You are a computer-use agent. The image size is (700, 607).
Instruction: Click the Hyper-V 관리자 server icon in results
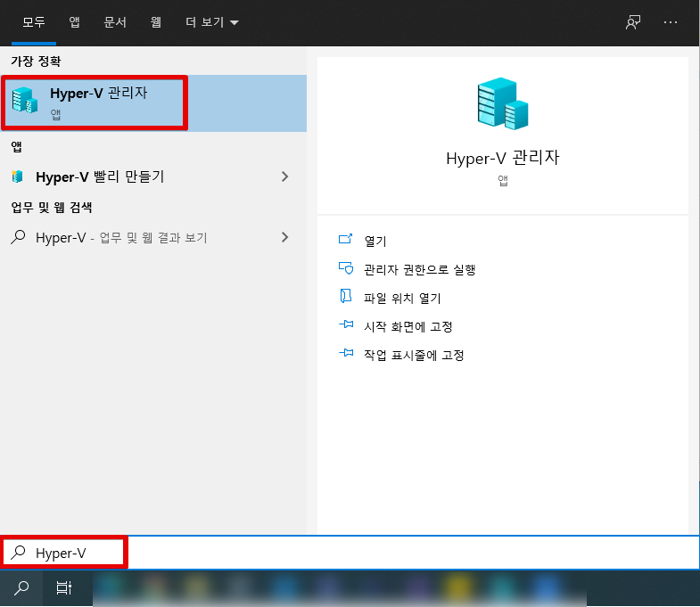[25, 100]
